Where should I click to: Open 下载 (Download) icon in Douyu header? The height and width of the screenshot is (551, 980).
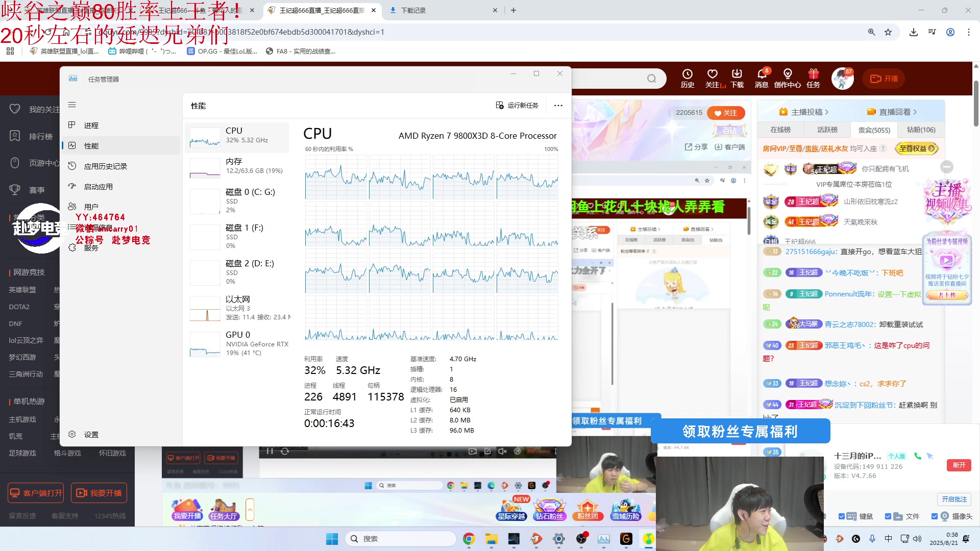[x=737, y=79]
